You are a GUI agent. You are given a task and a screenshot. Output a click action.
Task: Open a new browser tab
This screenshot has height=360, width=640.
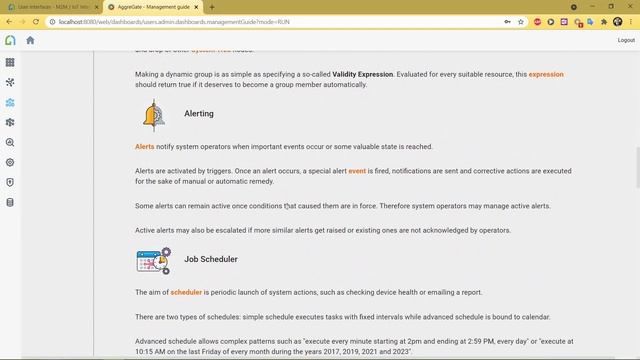tap(212, 7)
